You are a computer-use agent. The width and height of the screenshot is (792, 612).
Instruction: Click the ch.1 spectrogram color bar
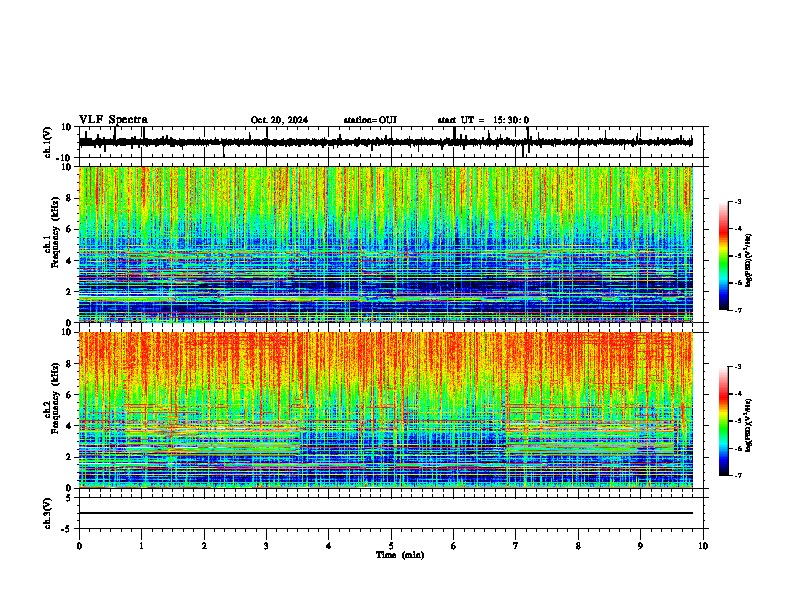(x=724, y=256)
